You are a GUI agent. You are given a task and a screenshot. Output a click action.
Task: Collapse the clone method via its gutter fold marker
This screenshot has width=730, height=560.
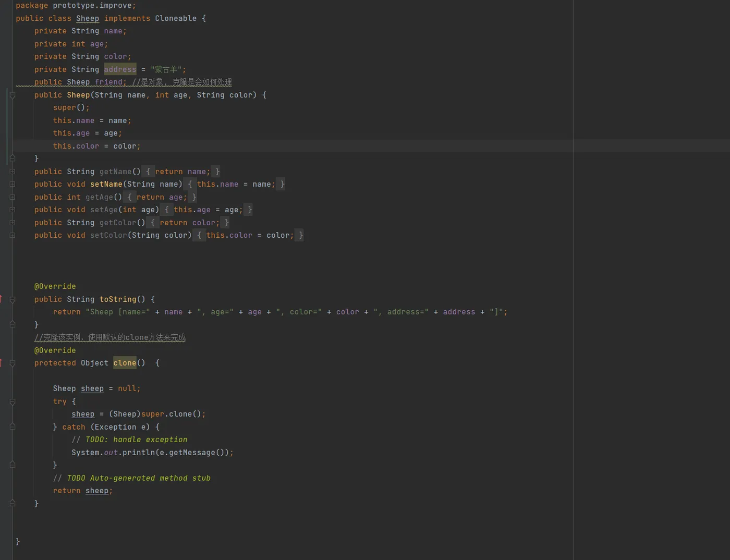coord(13,363)
